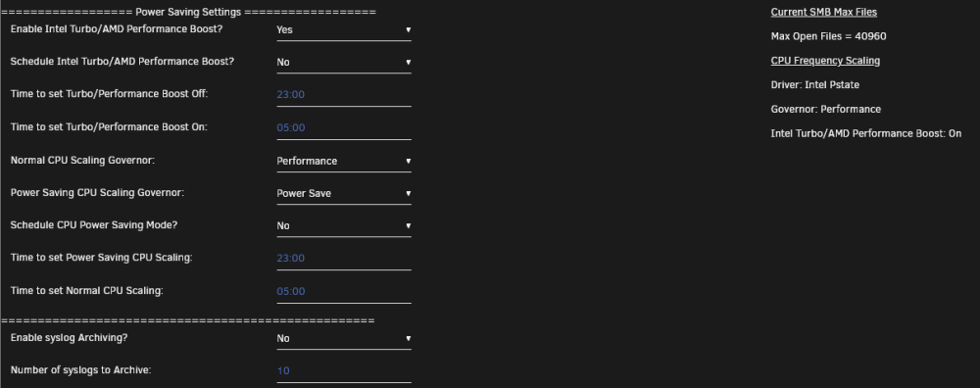Open the Schedule CPU Power Saving Mode dropdown
The height and width of the screenshot is (388, 980).
coord(344,226)
